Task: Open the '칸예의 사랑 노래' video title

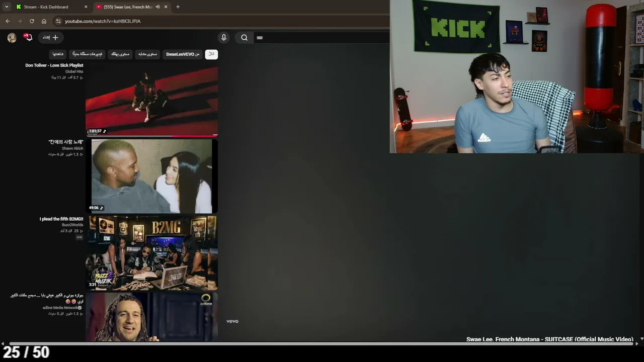Action: (x=66, y=142)
